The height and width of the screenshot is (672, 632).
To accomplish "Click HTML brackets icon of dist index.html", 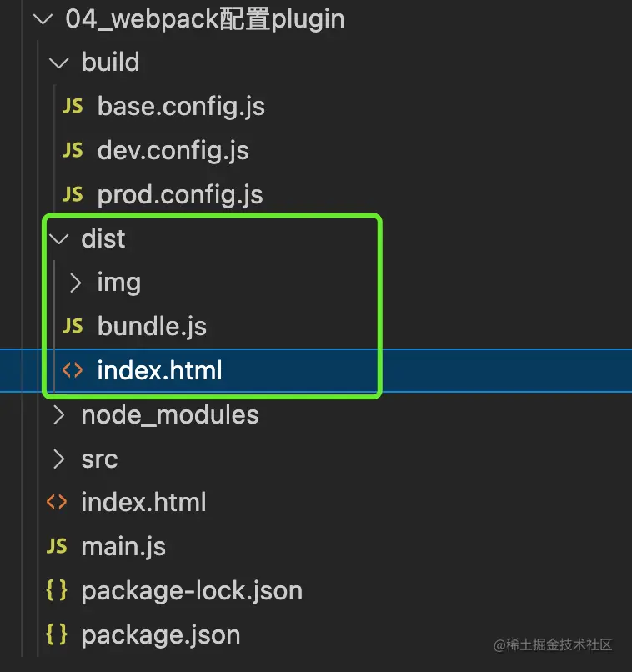I will pos(73,370).
